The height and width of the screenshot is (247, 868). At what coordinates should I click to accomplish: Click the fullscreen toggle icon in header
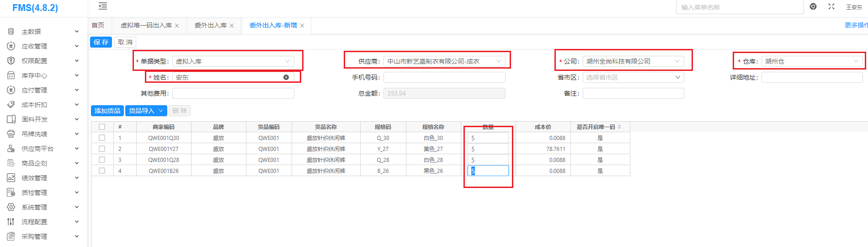point(831,6)
